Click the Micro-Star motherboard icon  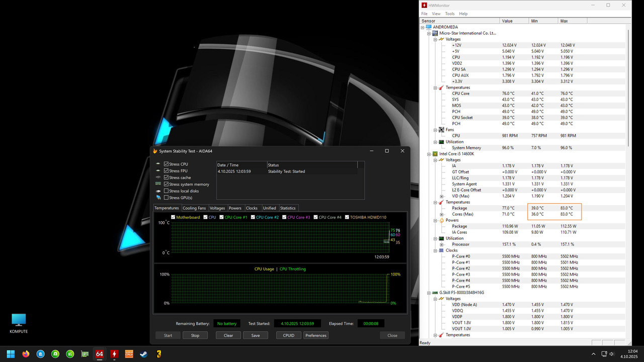(x=435, y=33)
